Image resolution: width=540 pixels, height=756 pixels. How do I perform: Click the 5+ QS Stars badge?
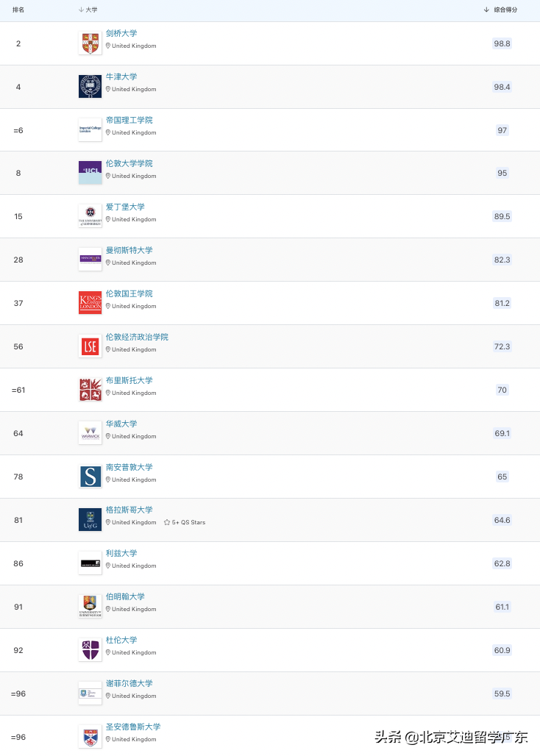pyautogui.click(x=185, y=522)
